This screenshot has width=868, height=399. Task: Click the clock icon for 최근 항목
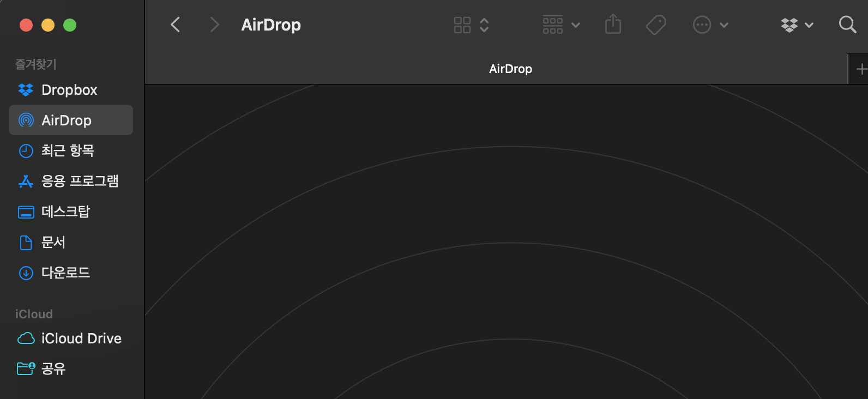(26, 150)
